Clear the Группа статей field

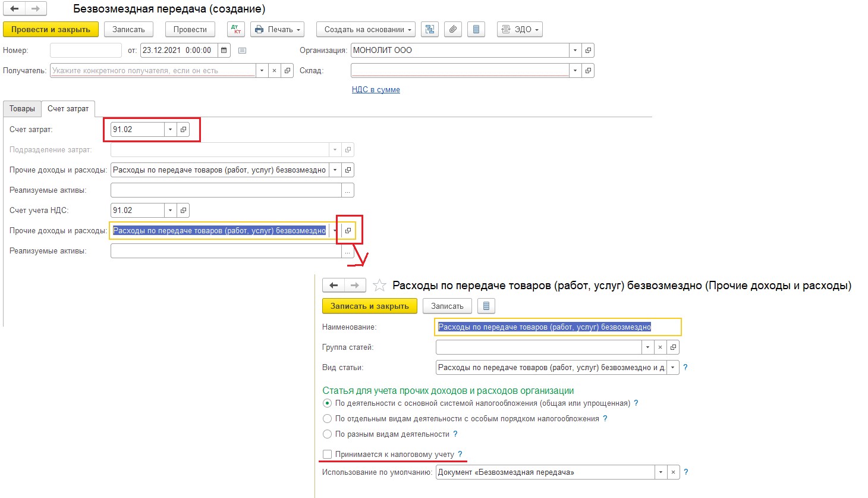click(660, 347)
